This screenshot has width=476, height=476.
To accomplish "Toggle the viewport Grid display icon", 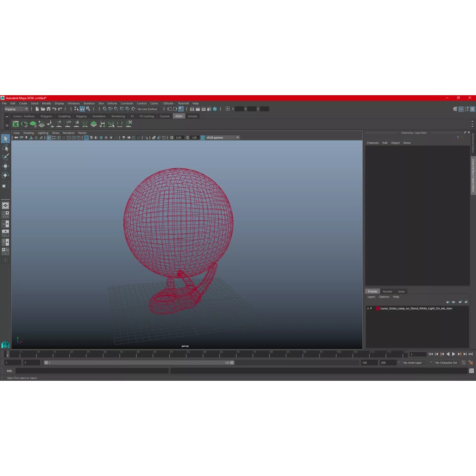I will (49, 138).
